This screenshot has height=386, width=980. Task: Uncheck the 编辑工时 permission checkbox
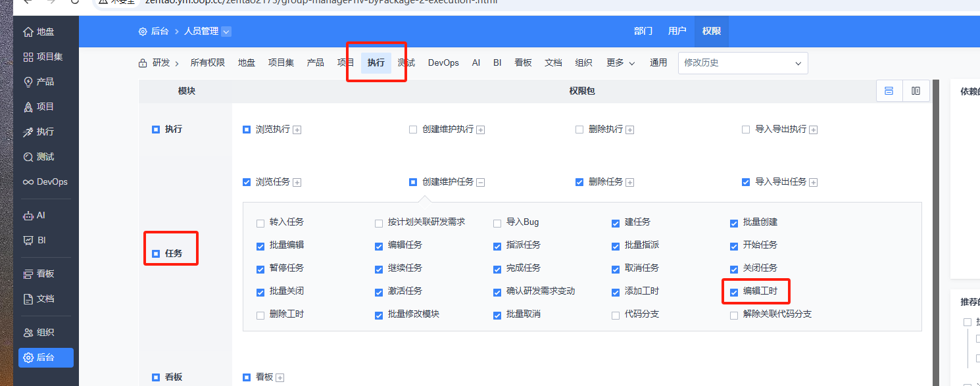(x=734, y=291)
